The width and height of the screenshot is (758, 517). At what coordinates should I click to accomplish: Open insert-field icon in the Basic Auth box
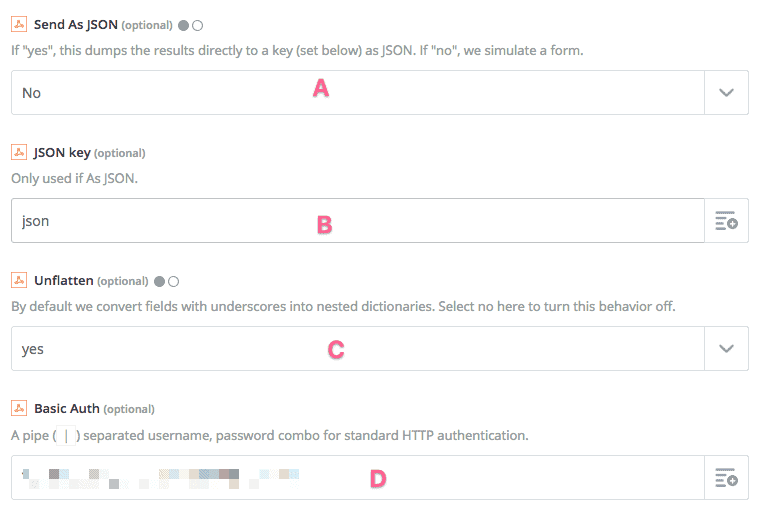(x=726, y=478)
